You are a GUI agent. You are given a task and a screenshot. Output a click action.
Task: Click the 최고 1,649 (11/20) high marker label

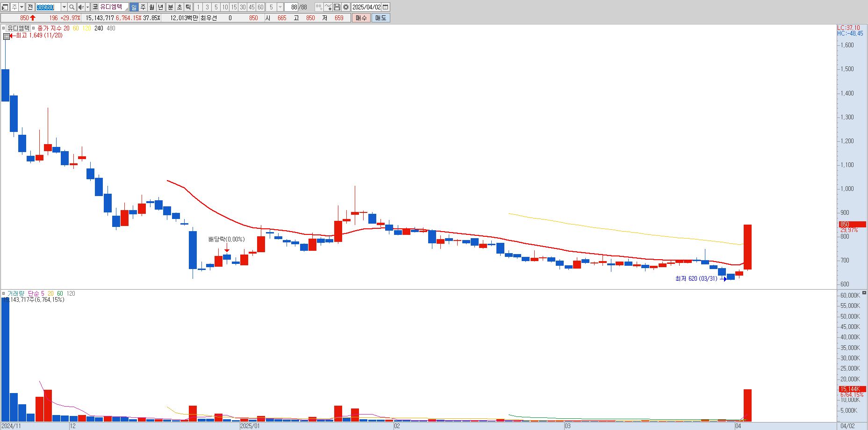click(x=39, y=36)
